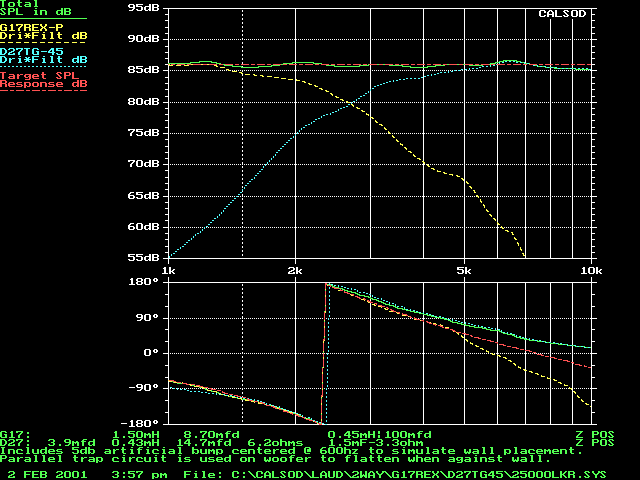Click the 2k frequency axis label
Image resolution: width=640 pixels, height=480 pixels.
pos(295,271)
